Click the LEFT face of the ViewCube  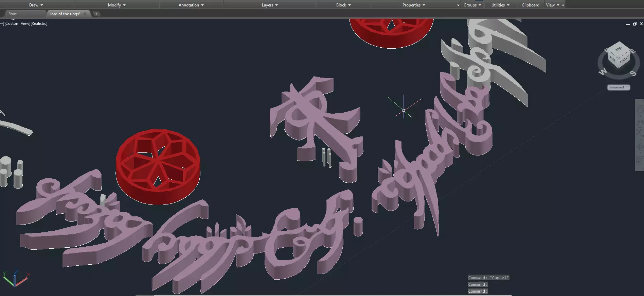613,59
